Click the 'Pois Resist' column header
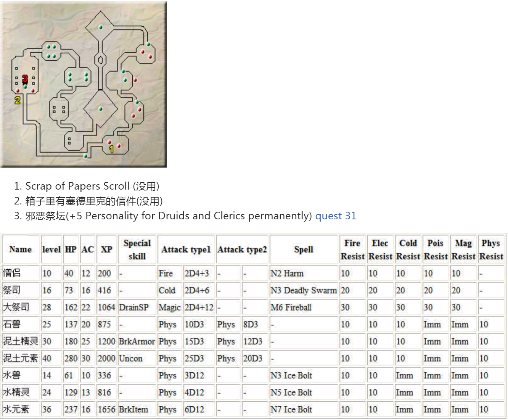The height and width of the screenshot is (420, 508). [x=436, y=249]
